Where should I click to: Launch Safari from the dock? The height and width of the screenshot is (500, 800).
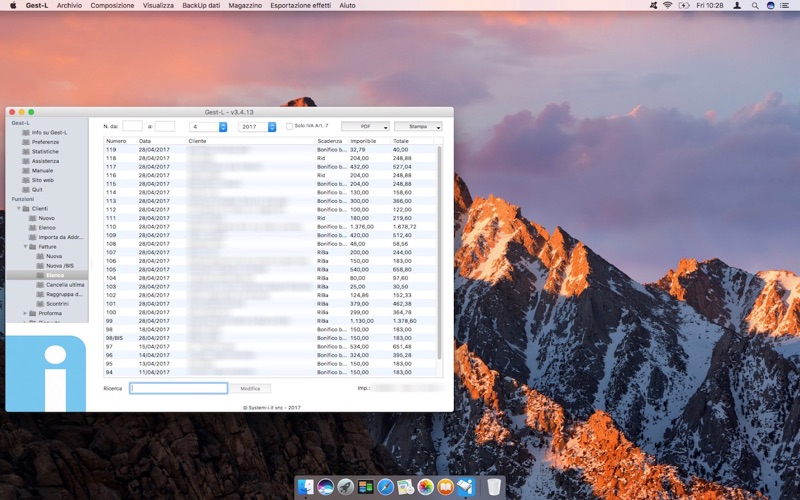(385, 487)
